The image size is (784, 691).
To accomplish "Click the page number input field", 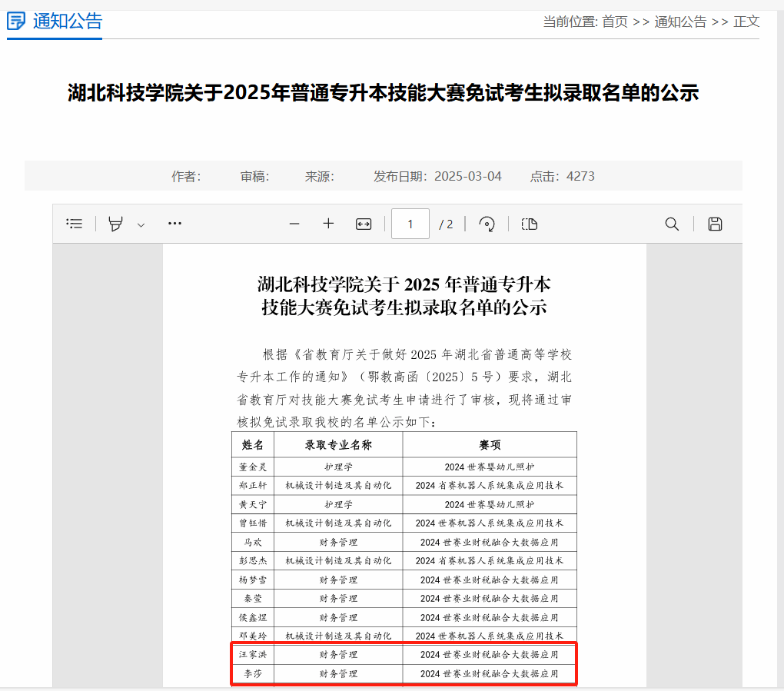I will [x=410, y=224].
